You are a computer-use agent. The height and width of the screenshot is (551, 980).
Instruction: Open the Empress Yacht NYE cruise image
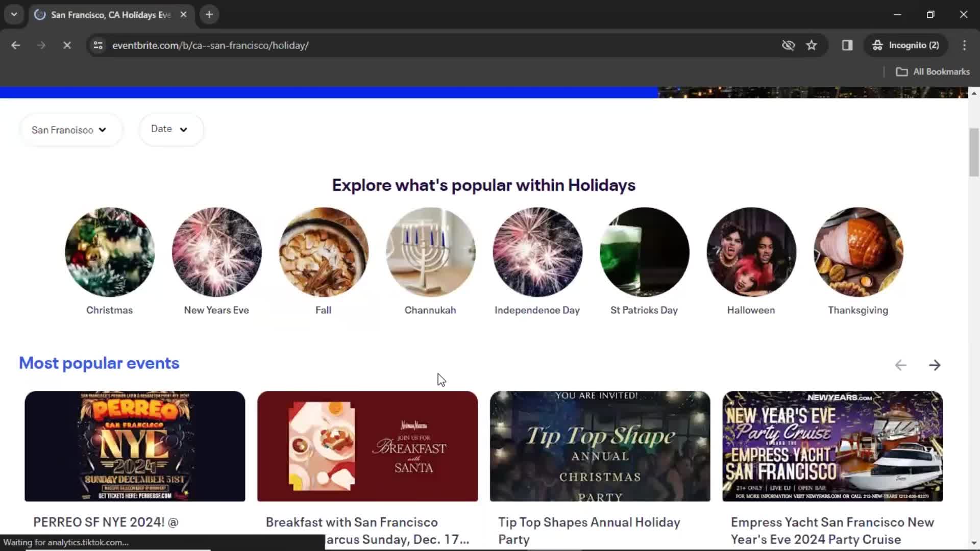point(832,446)
